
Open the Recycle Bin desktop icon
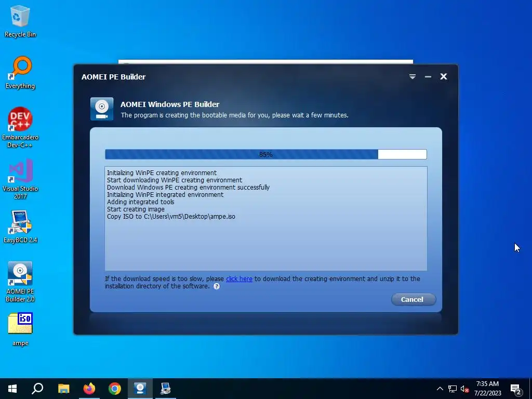click(x=20, y=21)
